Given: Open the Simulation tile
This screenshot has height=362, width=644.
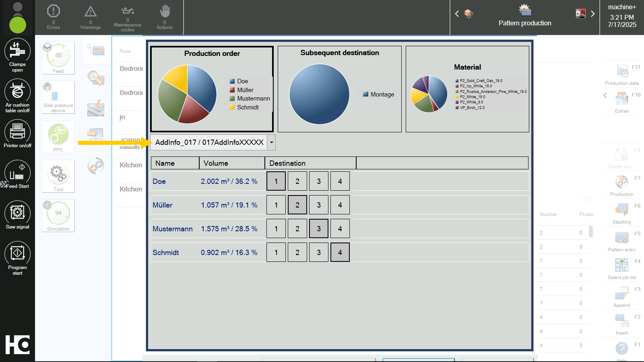Looking at the screenshot, I should tap(58, 216).
